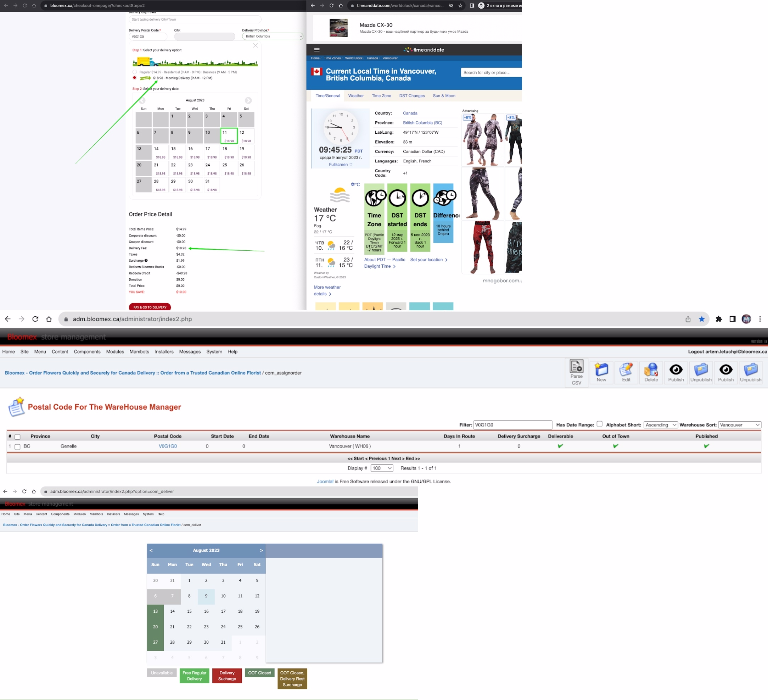Click the Joomla! link in footer
768x700 pixels.
point(325,481)
